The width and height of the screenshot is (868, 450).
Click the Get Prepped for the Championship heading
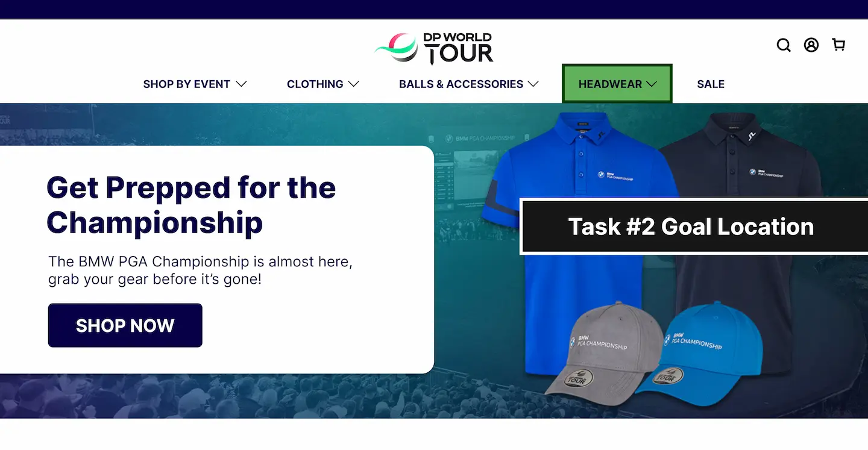pos(191,205)
